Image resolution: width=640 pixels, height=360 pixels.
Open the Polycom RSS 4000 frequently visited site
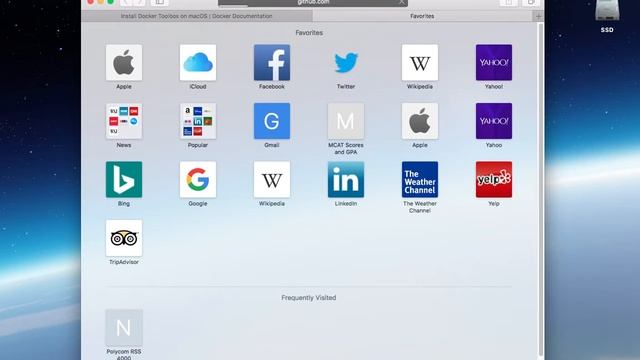[124, 327]
